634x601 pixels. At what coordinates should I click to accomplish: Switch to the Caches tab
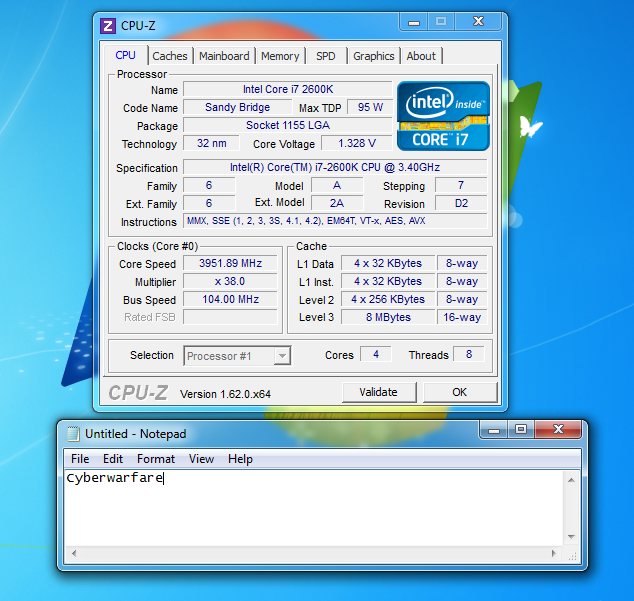[x=170, y=56]
